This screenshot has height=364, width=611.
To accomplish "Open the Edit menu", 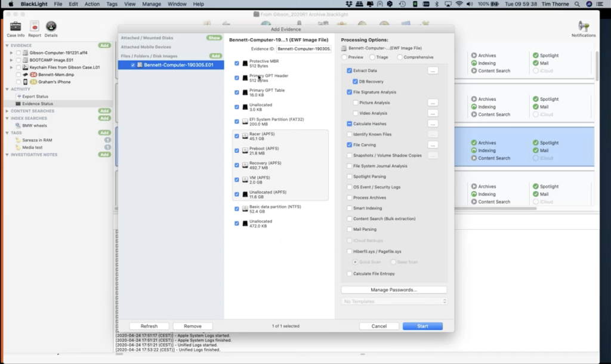I will [73, 4].
